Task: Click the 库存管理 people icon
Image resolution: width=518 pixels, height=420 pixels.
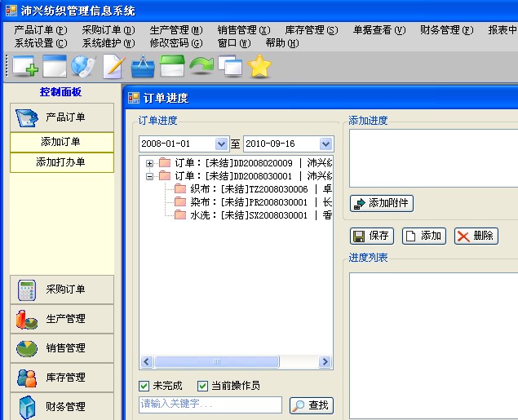Action: click(27, 378)
